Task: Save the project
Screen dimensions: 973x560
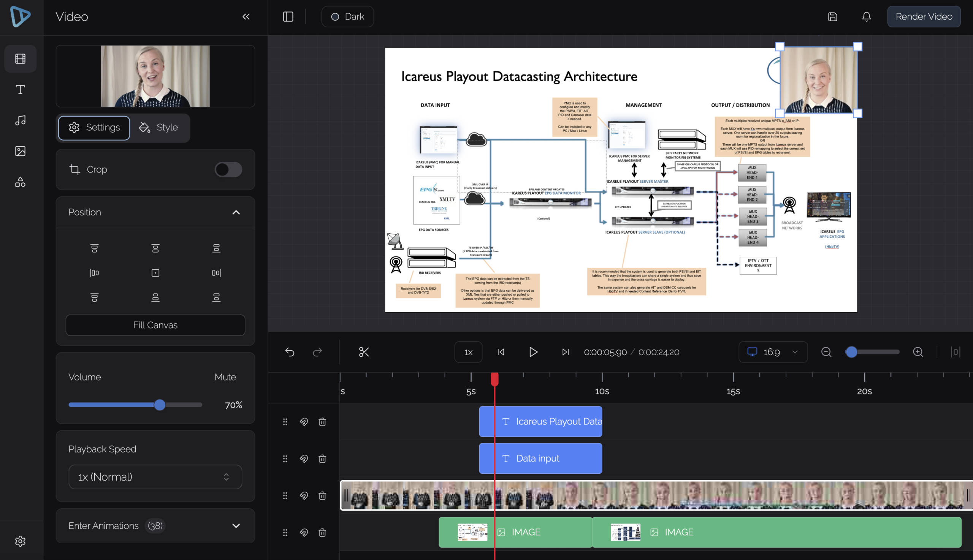Action: coord(833,17)
